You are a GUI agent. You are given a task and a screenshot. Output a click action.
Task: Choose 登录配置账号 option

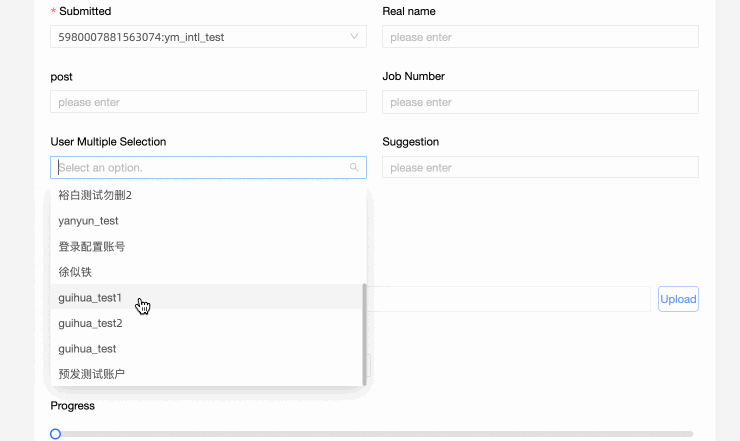(x=92, y=246)
